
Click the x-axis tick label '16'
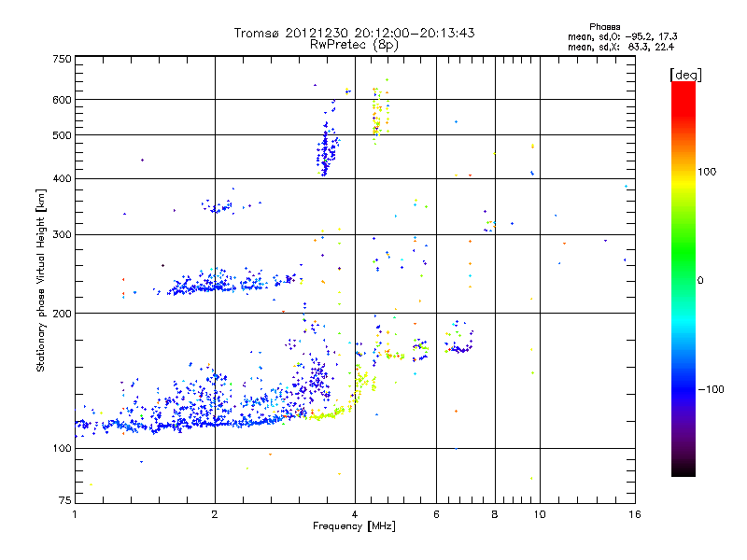(635, 514)
